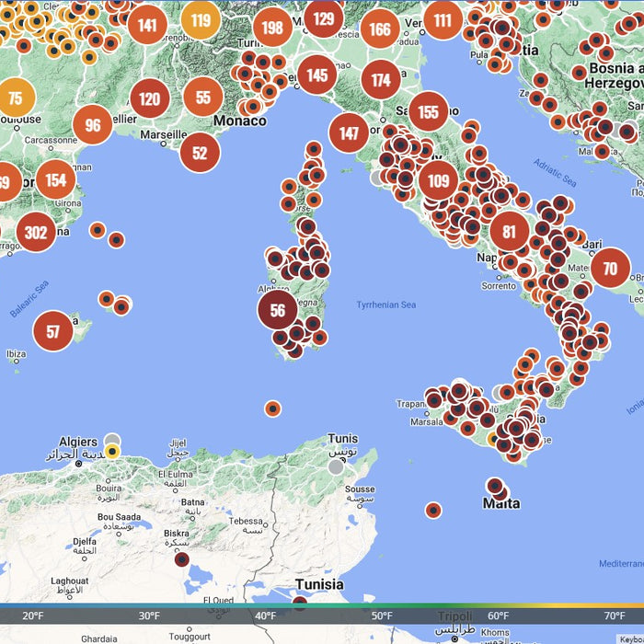Click the 155 cluster marker in Italy
This screenshot has height=644, width=644.
coord(428,112)
